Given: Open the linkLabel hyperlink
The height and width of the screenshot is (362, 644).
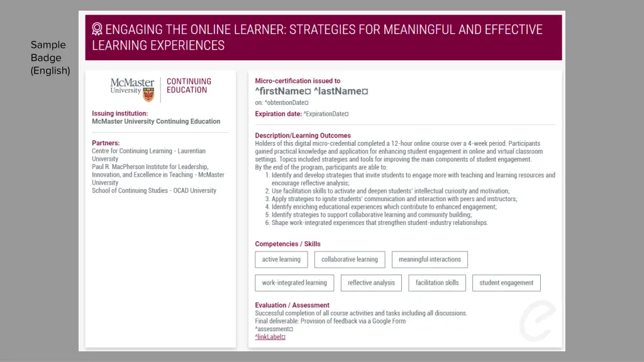Looking at the screenshot, I should tap(270, 337).
